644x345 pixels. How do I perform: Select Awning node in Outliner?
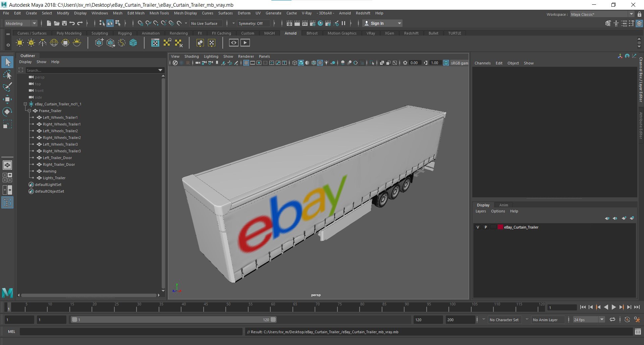50,171
